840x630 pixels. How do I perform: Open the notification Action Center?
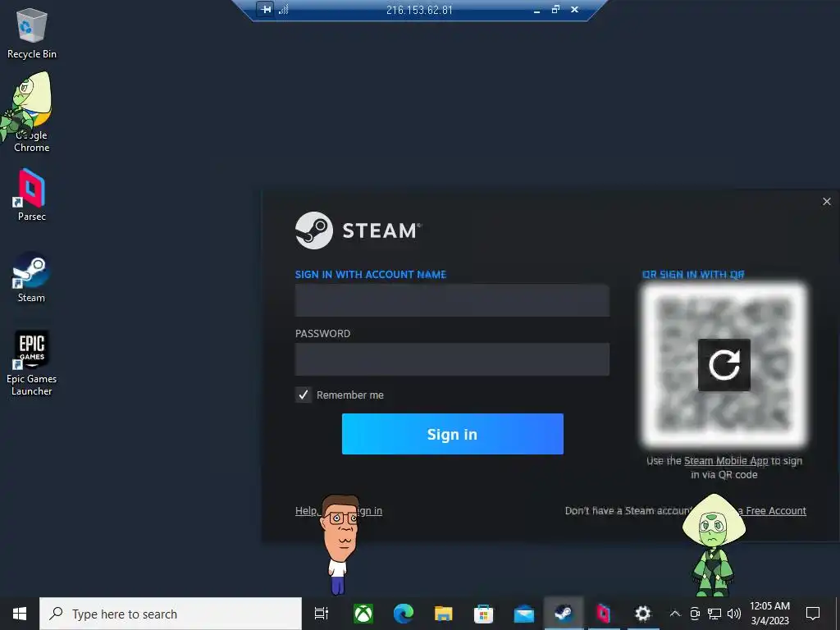pos(813,614)
